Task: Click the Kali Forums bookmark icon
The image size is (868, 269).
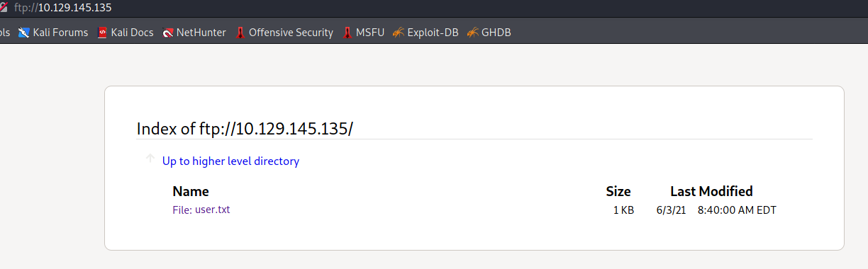Action: (x=23, y=33)
